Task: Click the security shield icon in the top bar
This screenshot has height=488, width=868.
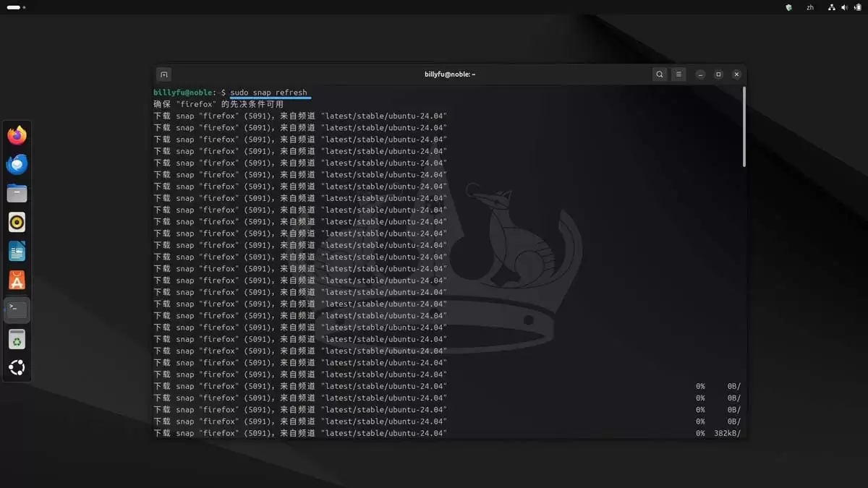Action: 788,7
